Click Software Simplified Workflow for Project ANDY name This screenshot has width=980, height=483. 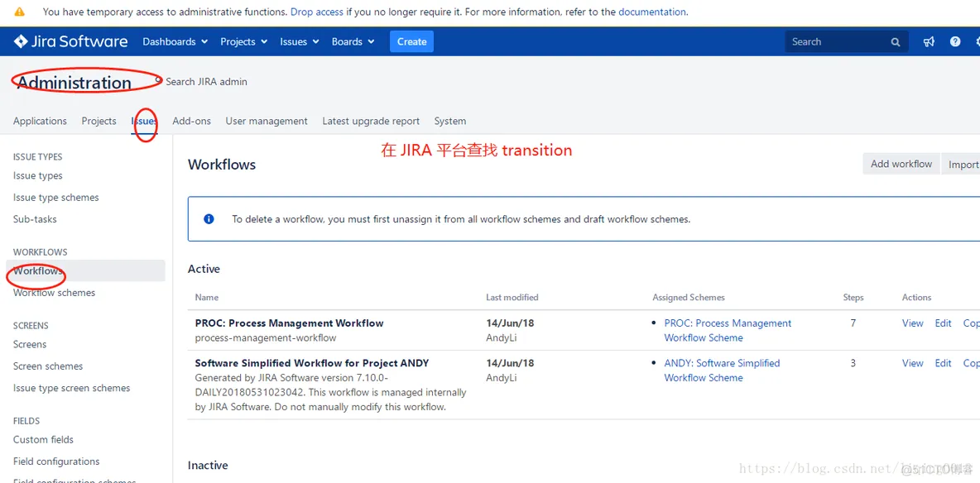coord(312,364)
